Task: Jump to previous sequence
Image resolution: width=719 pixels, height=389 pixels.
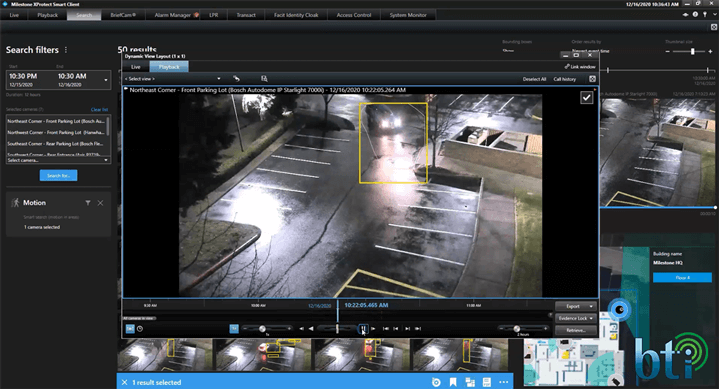Action: tap(396, 328)
